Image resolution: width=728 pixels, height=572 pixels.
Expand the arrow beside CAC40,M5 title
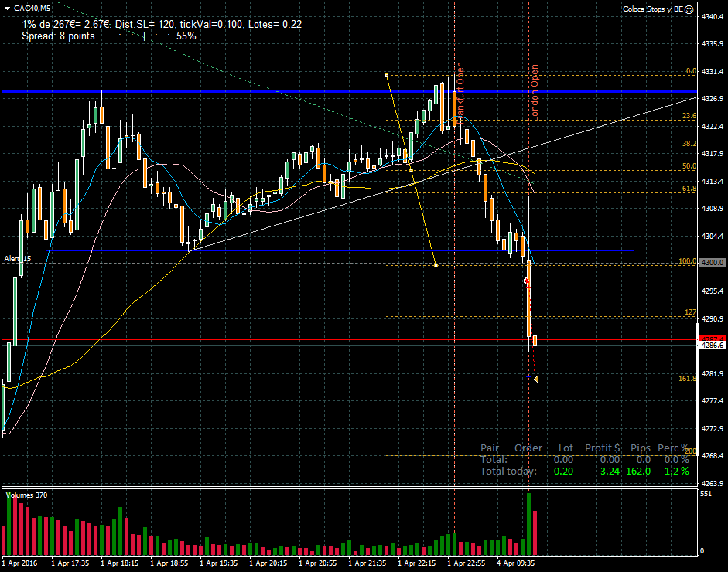pyautogui.click(x=7, y=8)
